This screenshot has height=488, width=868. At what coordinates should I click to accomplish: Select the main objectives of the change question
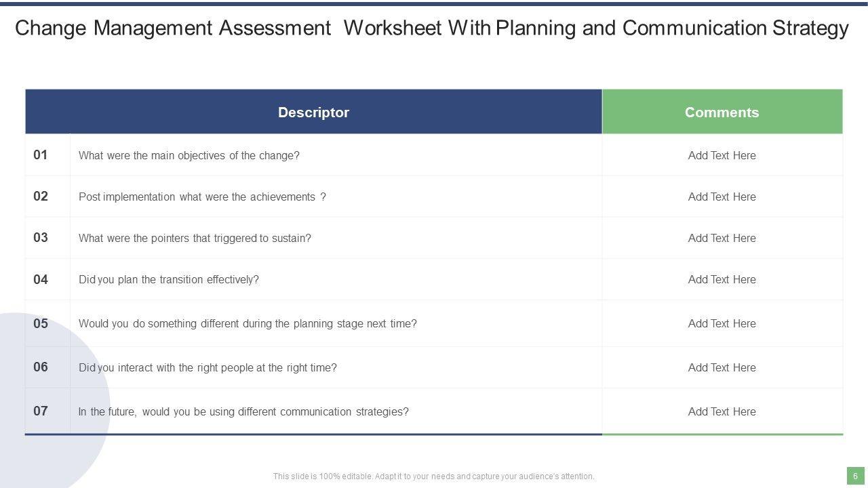(x=189, y=155)
